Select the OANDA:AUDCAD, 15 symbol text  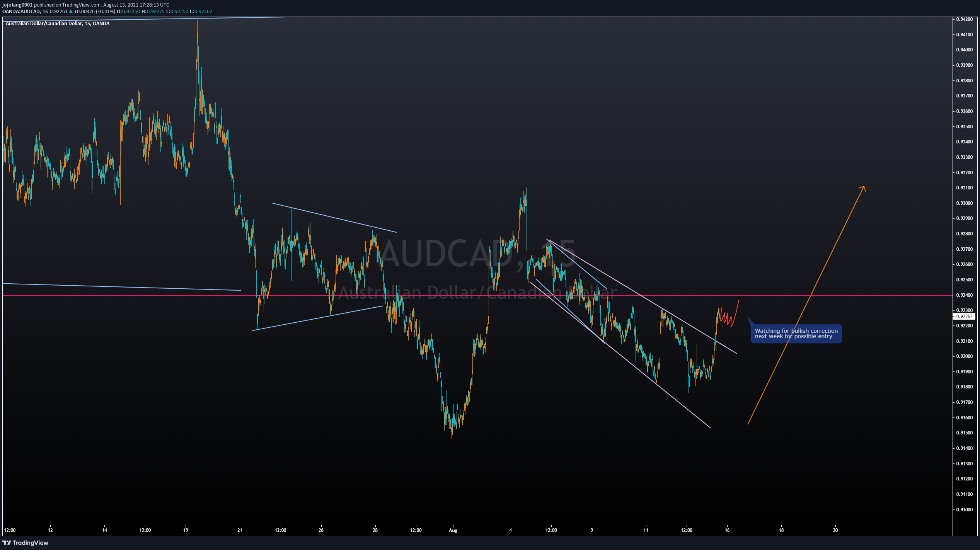(x=25, y=12)
